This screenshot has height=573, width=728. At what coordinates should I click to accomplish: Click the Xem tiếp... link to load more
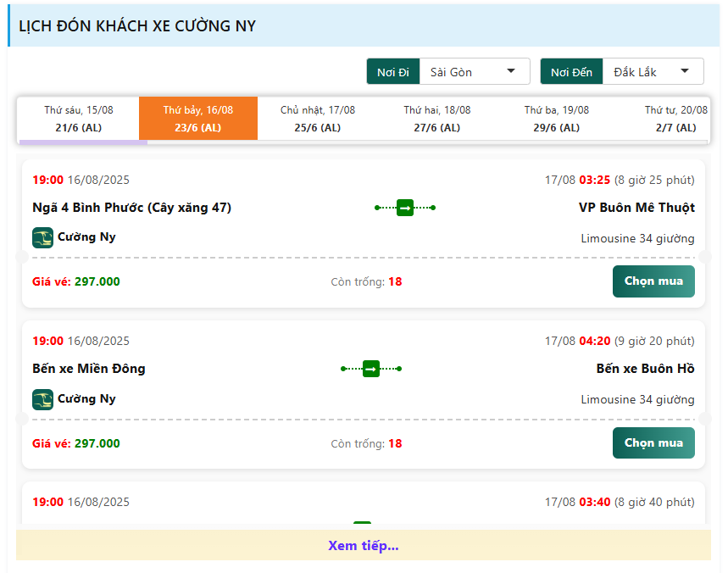(x=363, y=545)
